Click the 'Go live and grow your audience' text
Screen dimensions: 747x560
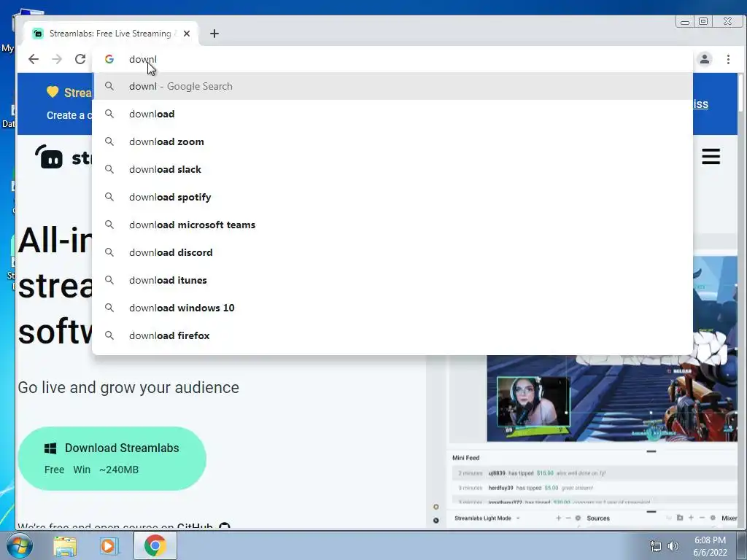(128, 388)
